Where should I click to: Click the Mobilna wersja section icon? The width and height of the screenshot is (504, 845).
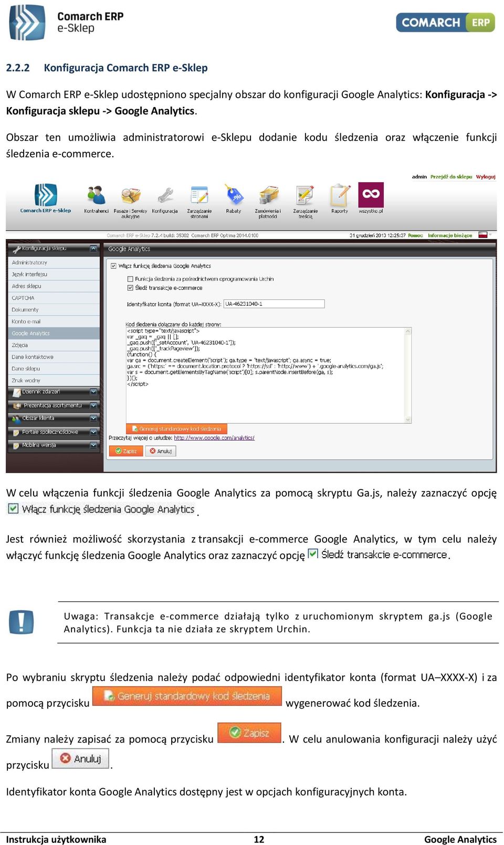click(x=16, y=445)
